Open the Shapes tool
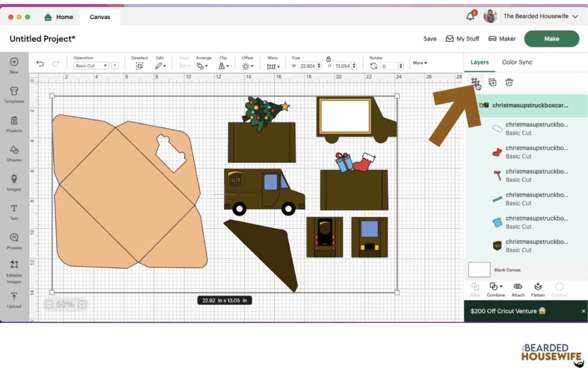The image size is (588, 374). click(x=14, y=153)
